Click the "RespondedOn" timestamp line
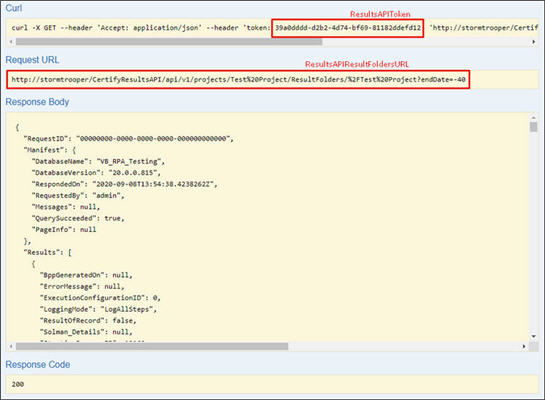 point(125,184)
